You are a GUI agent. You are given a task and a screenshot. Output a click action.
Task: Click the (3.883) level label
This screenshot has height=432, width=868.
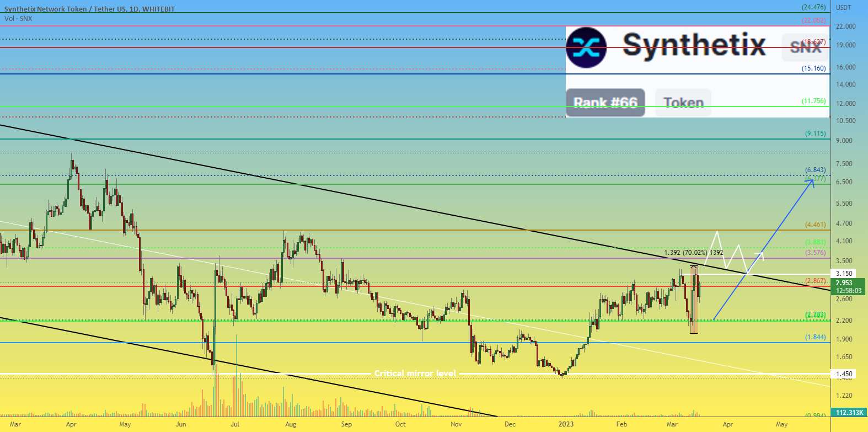816,242
